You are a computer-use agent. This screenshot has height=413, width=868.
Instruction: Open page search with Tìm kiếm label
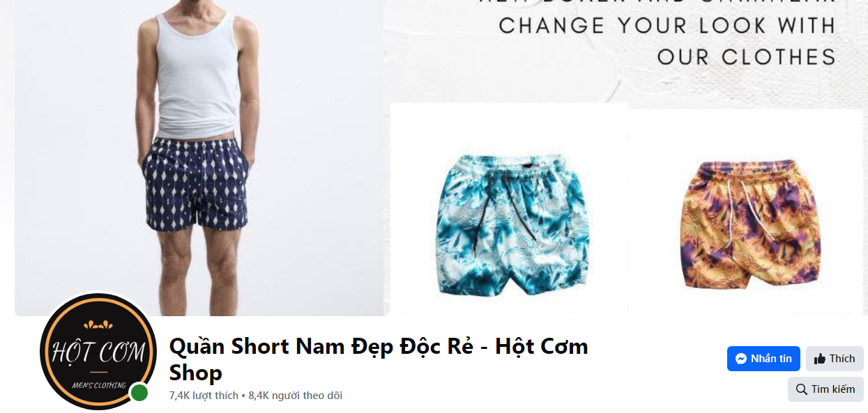coord(833,389)
